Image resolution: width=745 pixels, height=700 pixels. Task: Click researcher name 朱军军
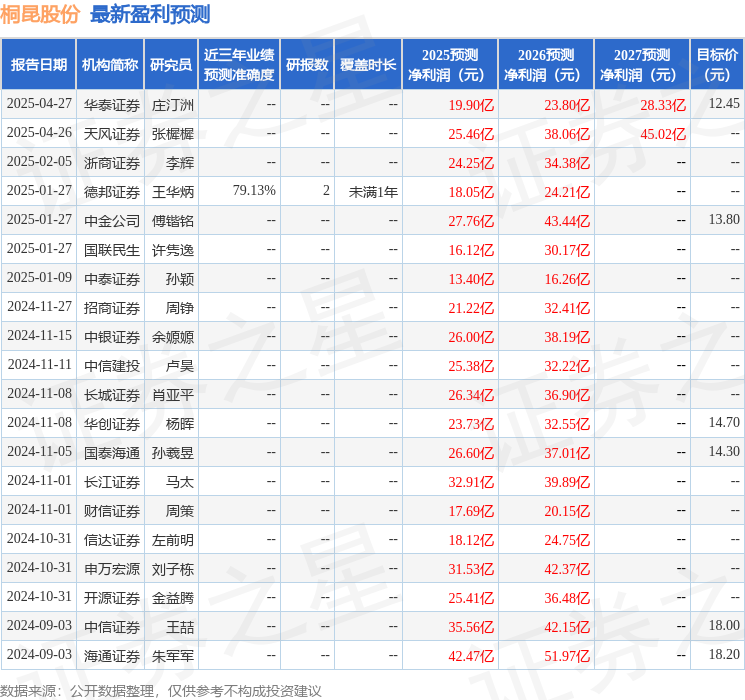coord(173,655)
